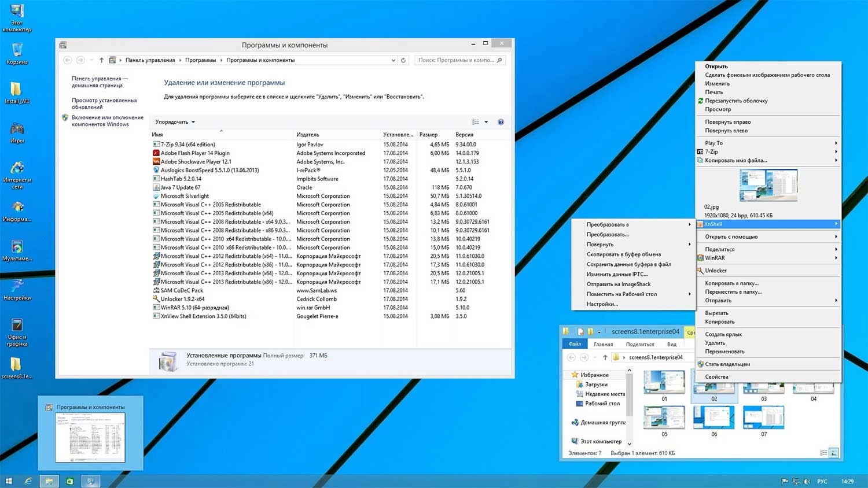Go up one level in Programs window

pyautogui.click(x=101, y=60)
